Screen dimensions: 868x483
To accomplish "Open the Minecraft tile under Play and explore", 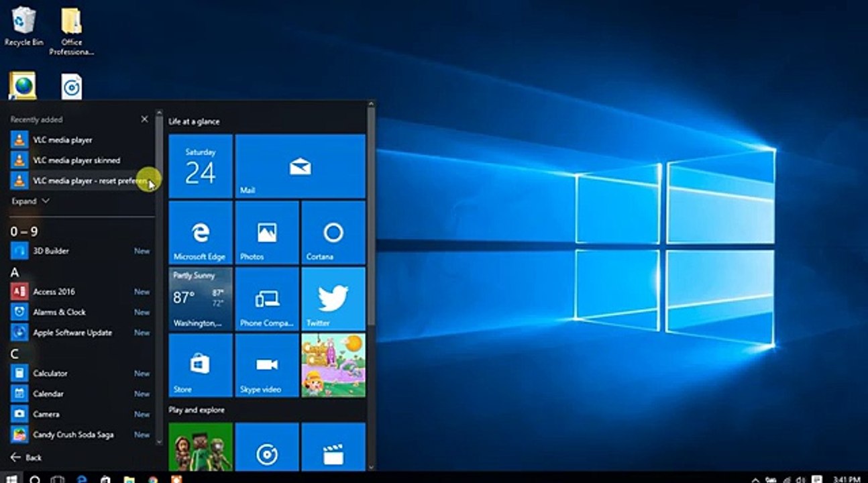I will click(201, 446).
